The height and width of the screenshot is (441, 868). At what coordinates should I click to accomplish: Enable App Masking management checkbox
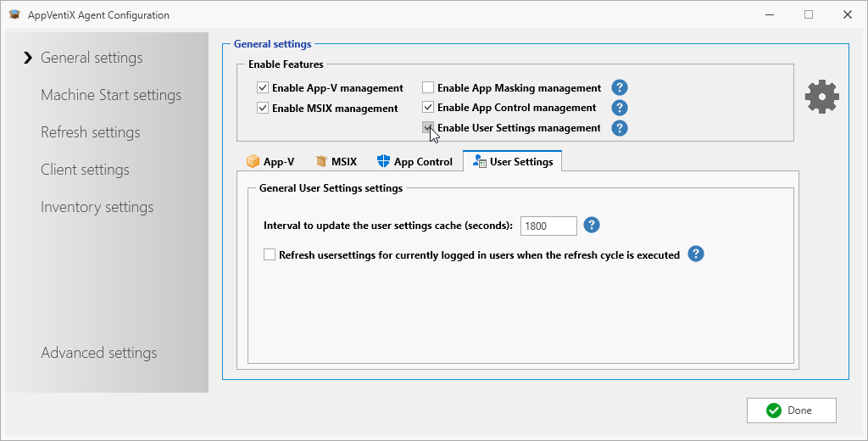[428, 87]
